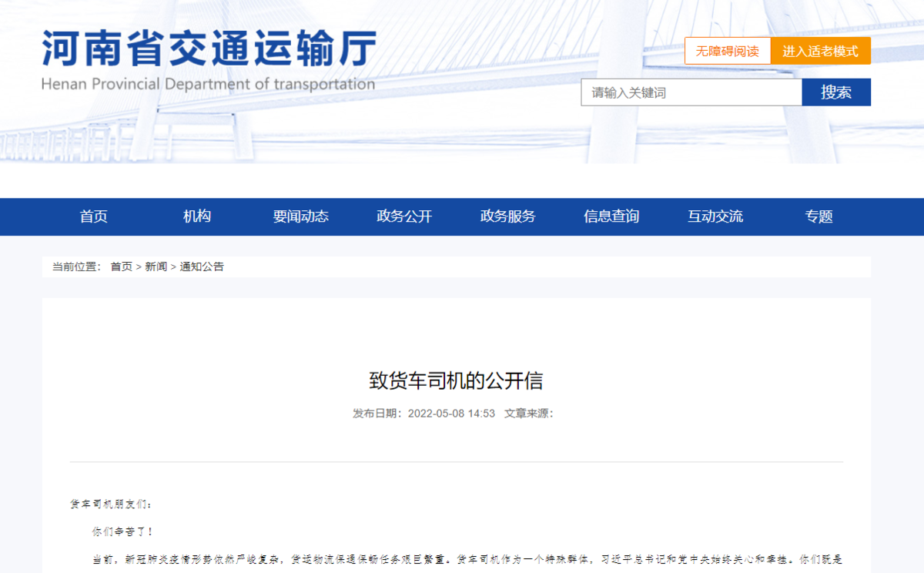
Task: Open the 政务公开 navigation item
Action: pyautogui.click(x=404, y=216)
